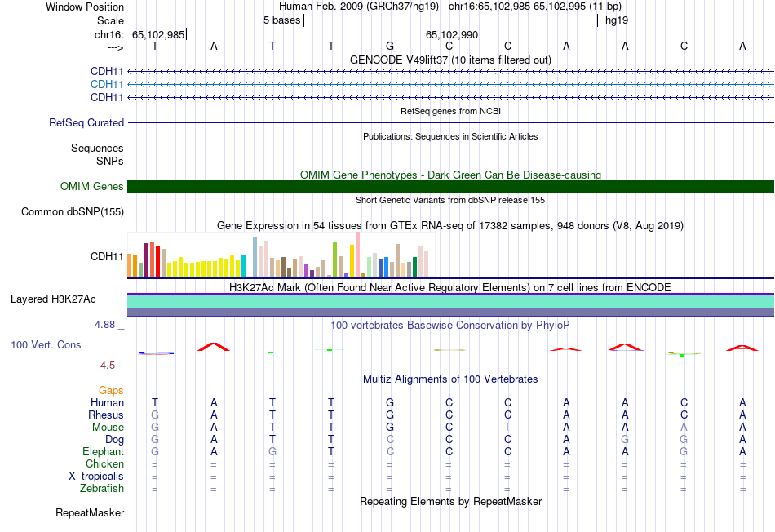This screenshot has height=532, width=775.
Task: Click the OMIM Genes side label
Action: click(92, 186)
